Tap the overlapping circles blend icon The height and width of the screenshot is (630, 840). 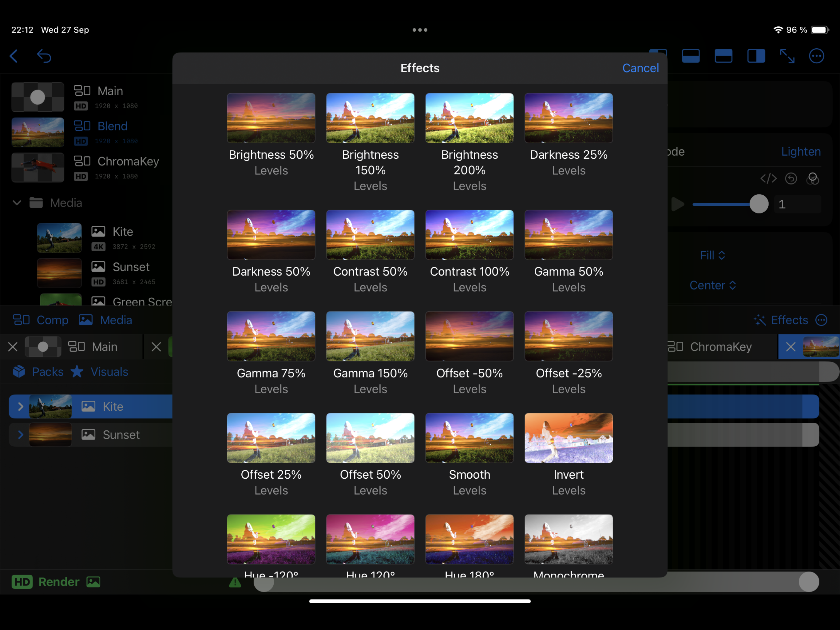(813, 179)
